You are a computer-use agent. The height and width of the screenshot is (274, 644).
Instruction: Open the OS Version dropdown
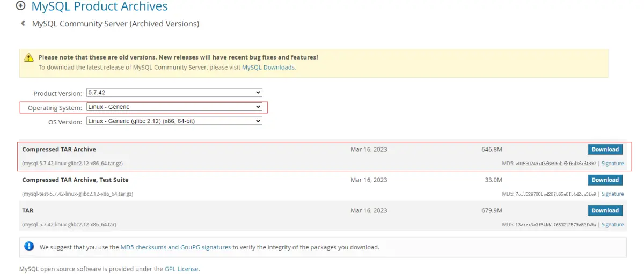[x=174, y=121]
